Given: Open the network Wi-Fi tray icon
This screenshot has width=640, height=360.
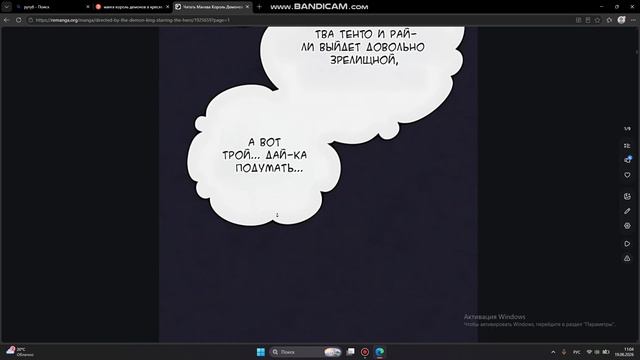Looking at the screenshot, I should point(589,352).
